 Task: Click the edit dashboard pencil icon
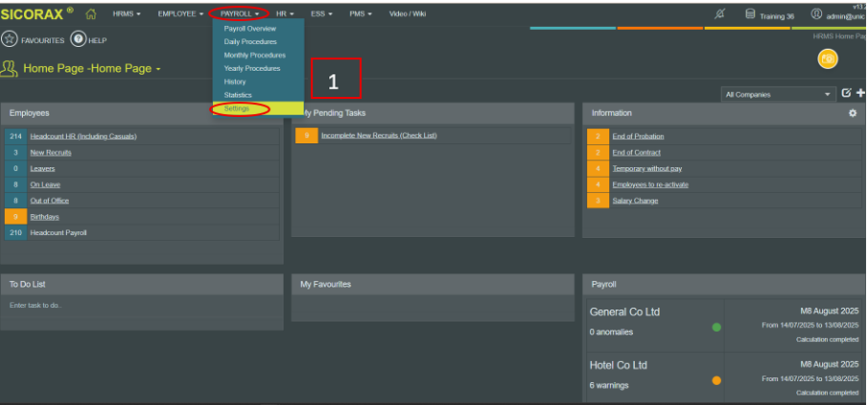pyautogui.click(x=845, y=93)
